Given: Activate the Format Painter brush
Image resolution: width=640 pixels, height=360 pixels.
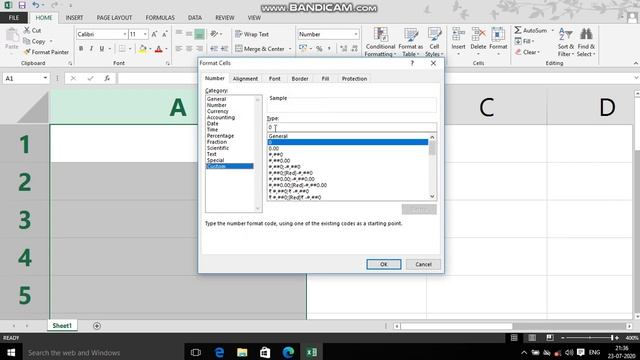Looking at the screenshot, I should coord(27,52).
